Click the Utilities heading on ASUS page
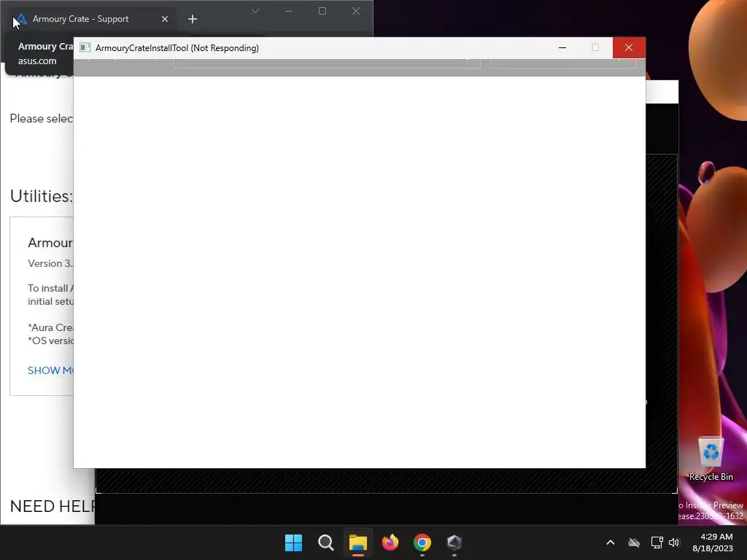The width and height of the screenshot is (747, 560). [x=42, y=196]
